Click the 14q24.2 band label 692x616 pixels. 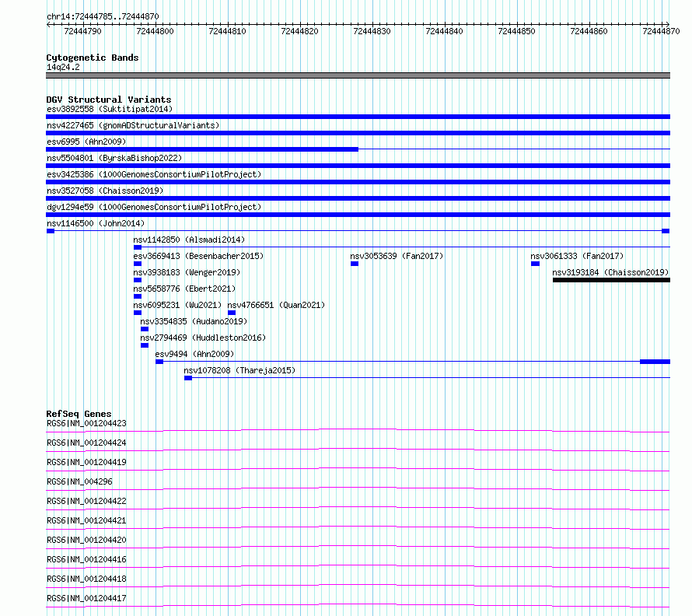point(63,67)
